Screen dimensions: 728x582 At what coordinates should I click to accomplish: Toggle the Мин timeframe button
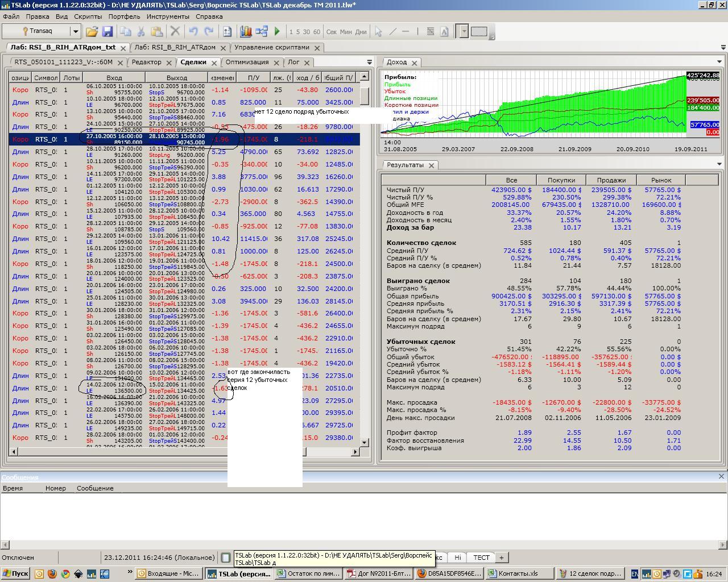[346, 32]
